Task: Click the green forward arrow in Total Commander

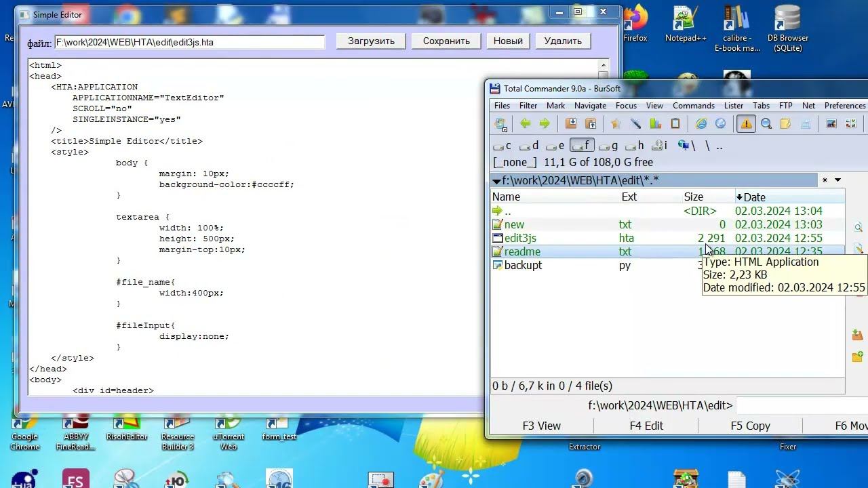Action: [544, 123]
